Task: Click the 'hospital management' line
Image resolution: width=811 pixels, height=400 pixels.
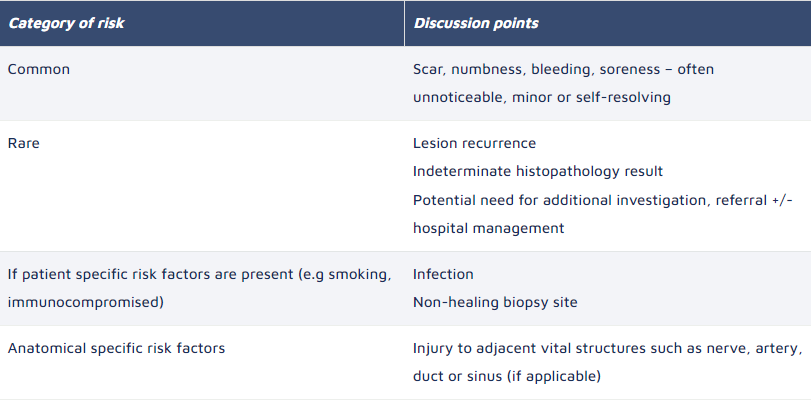Action: click(488, 228)
